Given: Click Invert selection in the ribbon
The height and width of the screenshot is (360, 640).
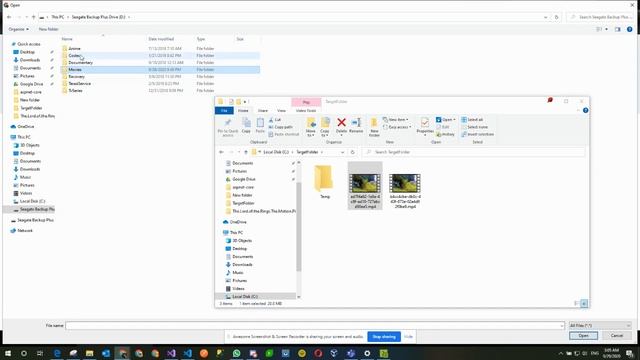Looking at the screenshot, I should click(478, 134).
